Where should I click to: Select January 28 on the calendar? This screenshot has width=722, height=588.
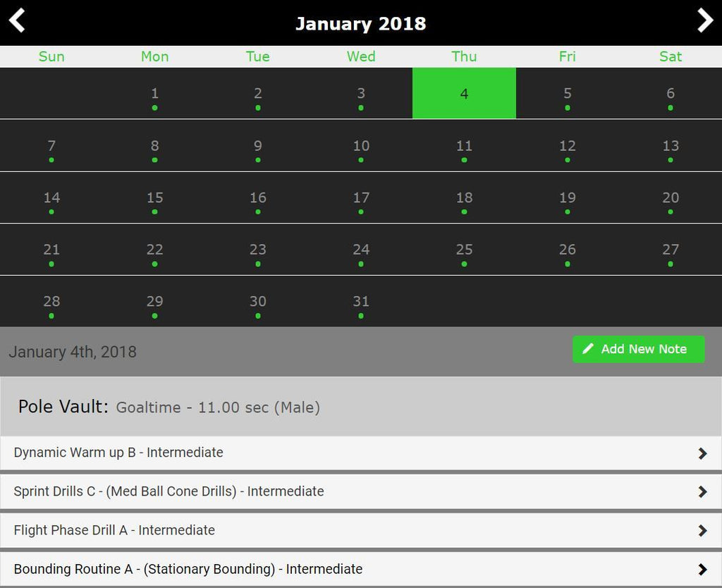click(x=51, y=302)
